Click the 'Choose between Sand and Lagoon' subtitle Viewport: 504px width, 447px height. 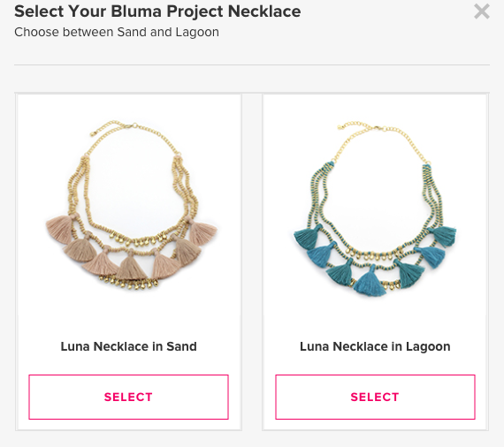[117, 32]
